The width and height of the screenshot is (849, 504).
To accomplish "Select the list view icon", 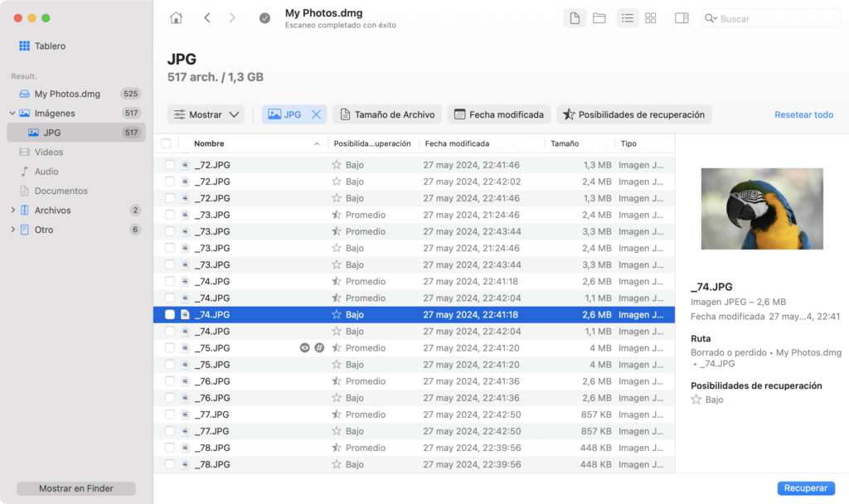I will (x=628, y=18).
